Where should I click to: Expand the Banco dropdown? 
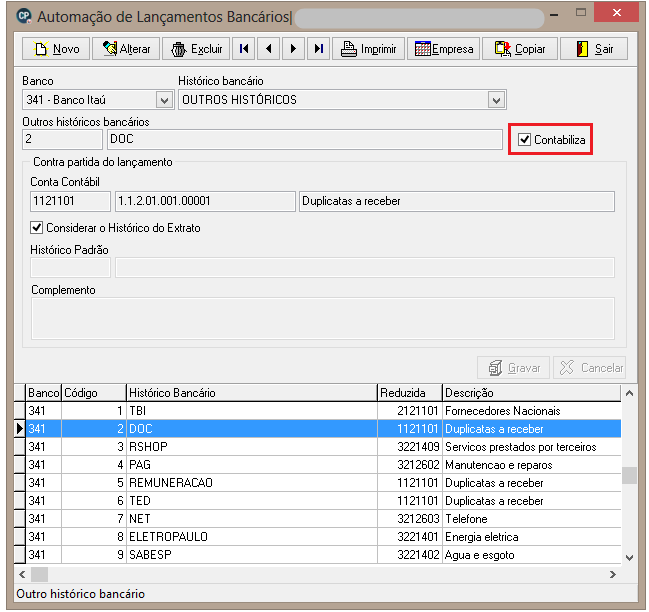pyautogui.click(x=164, y=100)
